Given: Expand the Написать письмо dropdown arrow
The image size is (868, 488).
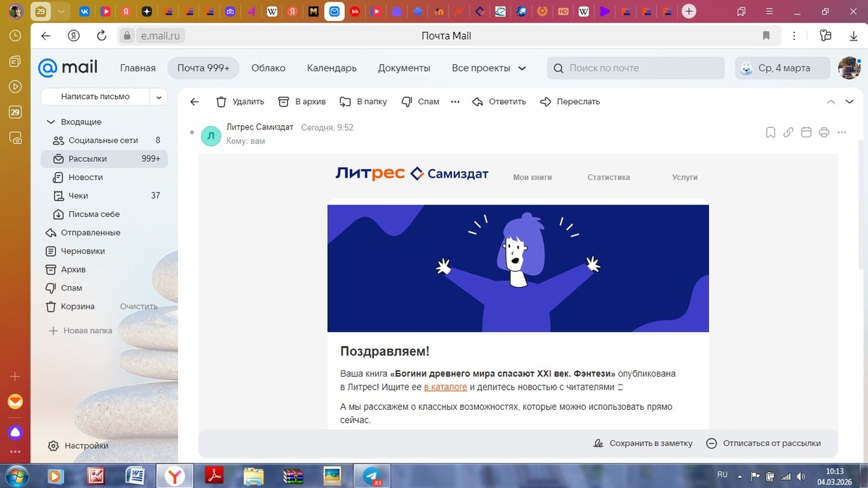Looking at the screenshot, I should point(159,96).
